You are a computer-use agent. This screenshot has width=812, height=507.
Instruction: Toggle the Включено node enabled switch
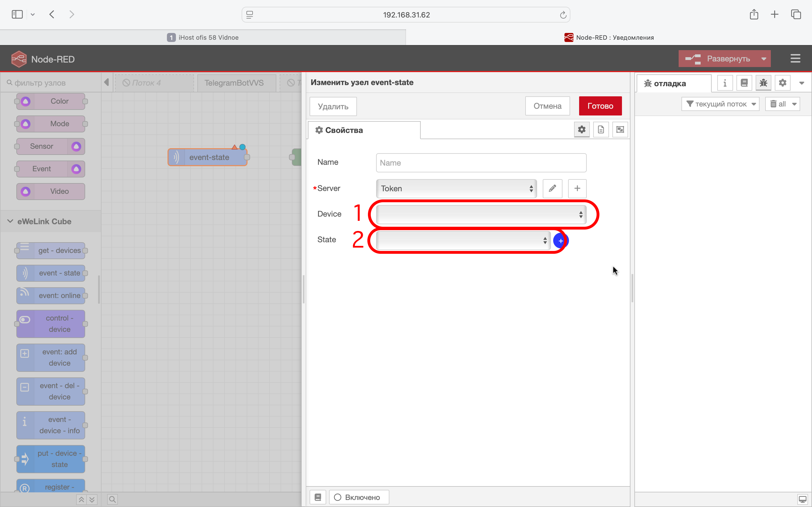pyautogui.click(x=359, y=497)
